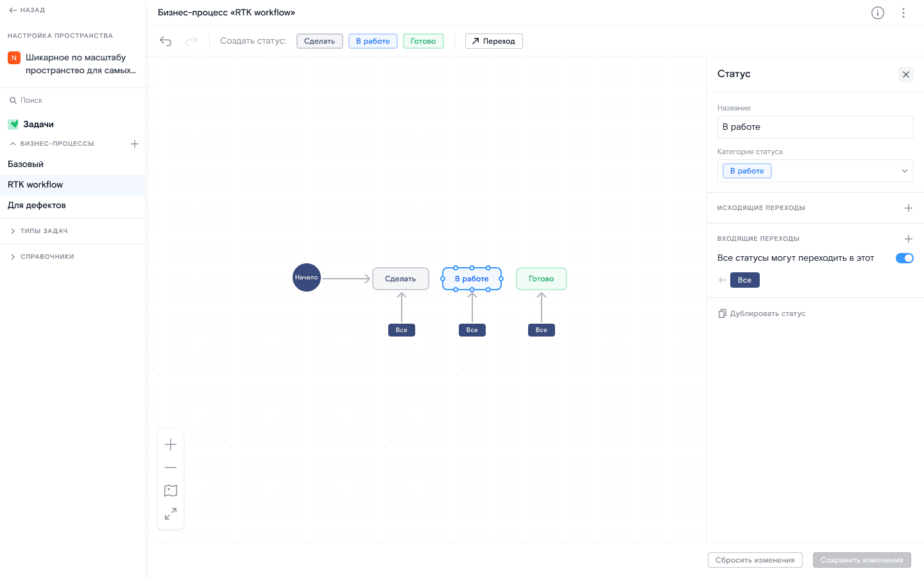Click the orange N workspace icon
The height and width of the screenshot is (578, 924).
tap(14, 58)
